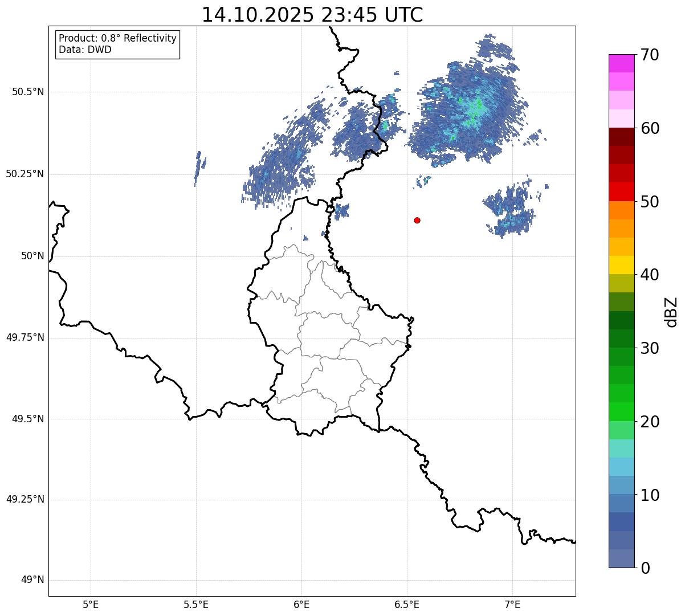Image resolution: width=685 pixels, height=616 pixels.
Task: Click the 49.5°N latitude label
Action: pos(28,419)
